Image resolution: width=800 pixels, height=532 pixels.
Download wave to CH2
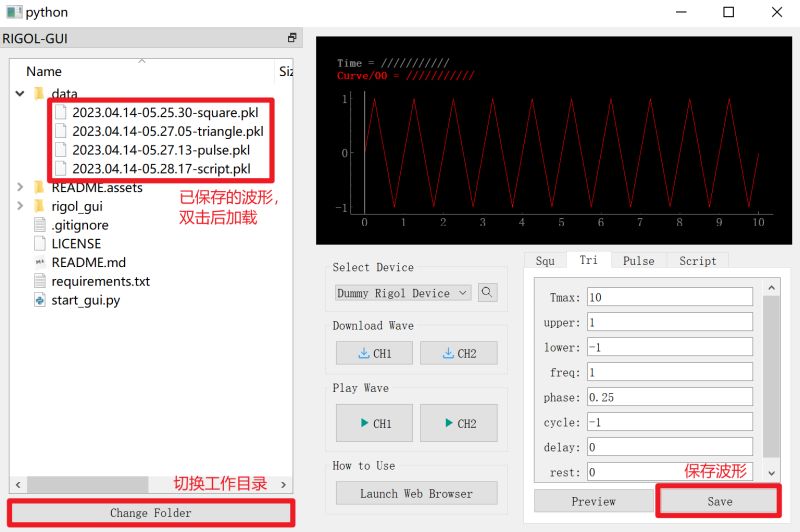(459, 353)
